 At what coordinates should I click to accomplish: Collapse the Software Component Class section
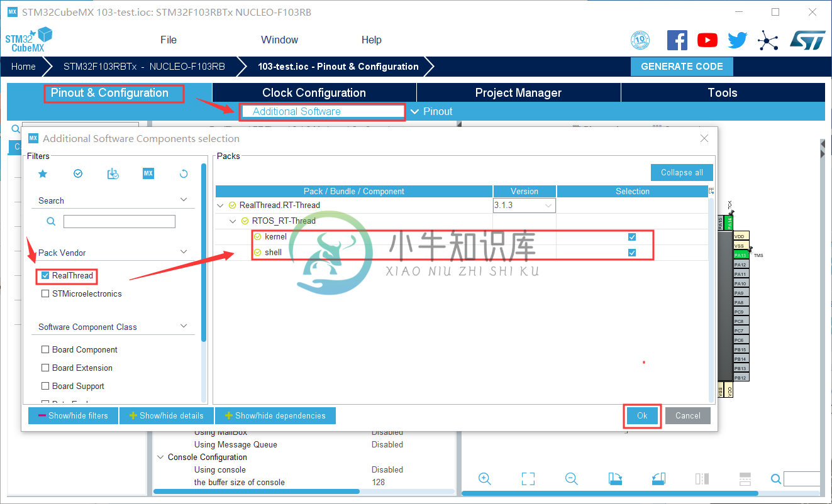coord(184,326)
